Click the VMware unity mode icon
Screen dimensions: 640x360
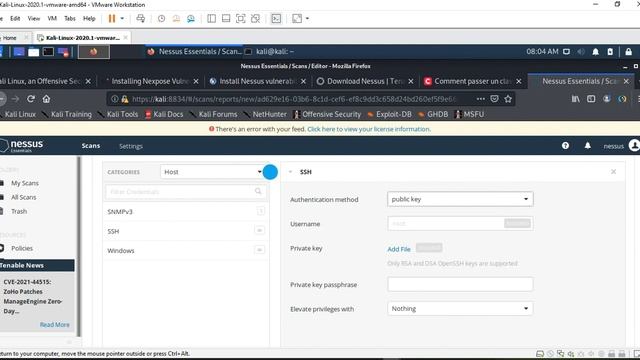point(255,18)
